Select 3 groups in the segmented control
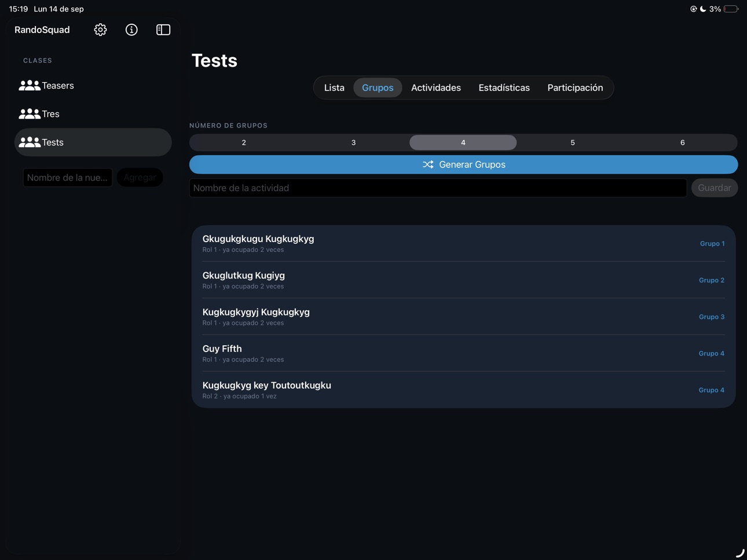747x560 pixels. (x=353, y=142)
